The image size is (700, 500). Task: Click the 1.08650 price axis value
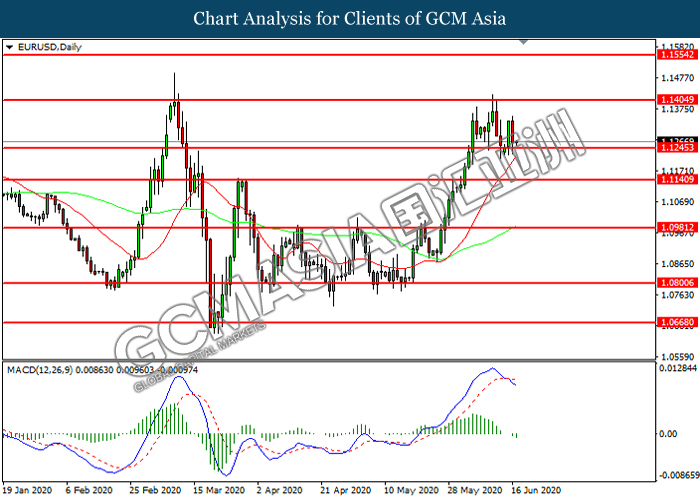(678, 264)
